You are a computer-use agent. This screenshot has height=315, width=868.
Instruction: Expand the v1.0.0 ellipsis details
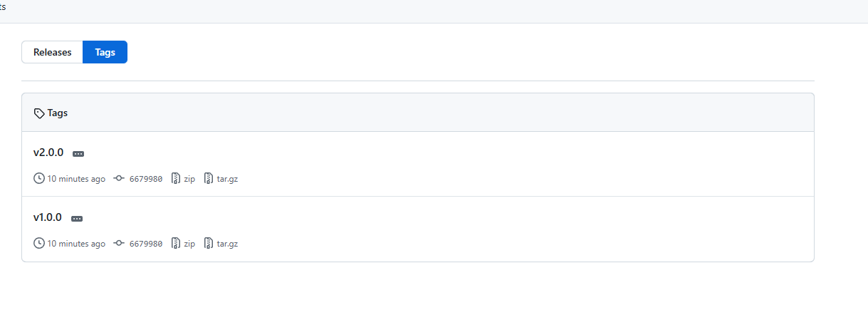coord(77,218)
